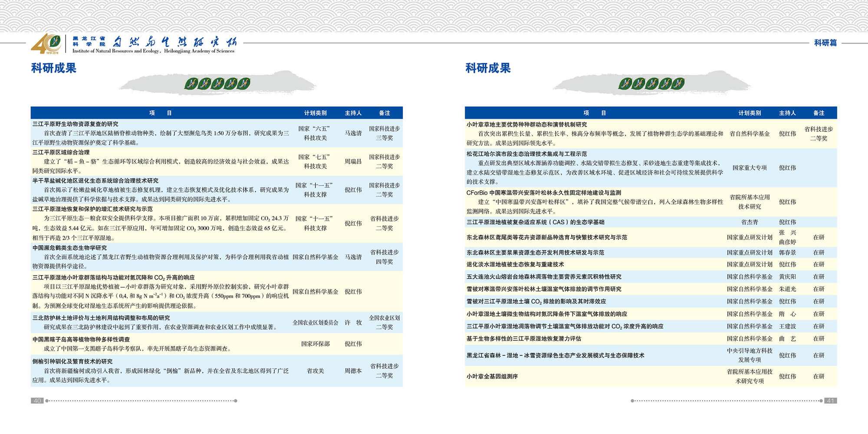Select title '松花江哈尔滨市段生态治理技术集成与工程示范'
This screenshot has width=868, height=434.
click(x=527, y=154)
